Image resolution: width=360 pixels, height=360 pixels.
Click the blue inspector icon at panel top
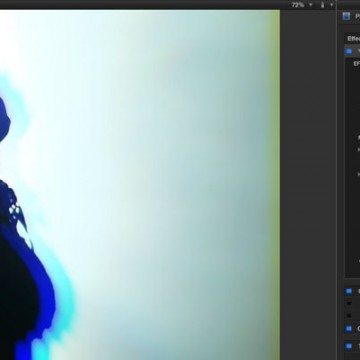(x=347, y=16)
